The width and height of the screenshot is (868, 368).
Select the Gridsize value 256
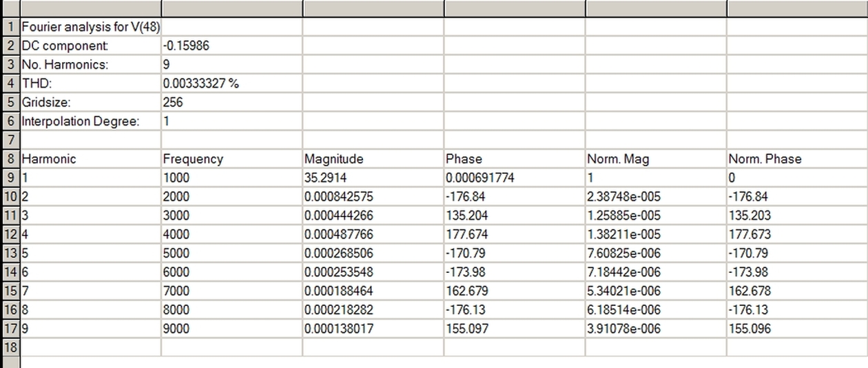point(231,103)
